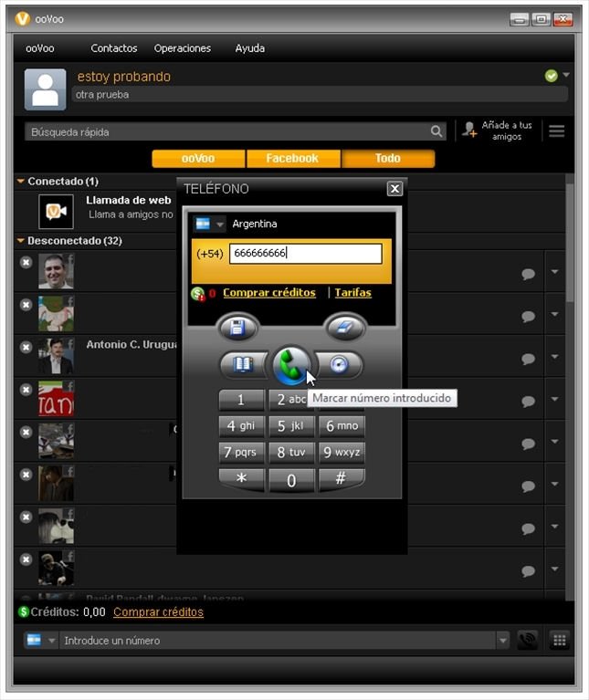Click chat bubble for Antonio C. row
This screenshot has height=700, width=589.
[x=528, y=359]
